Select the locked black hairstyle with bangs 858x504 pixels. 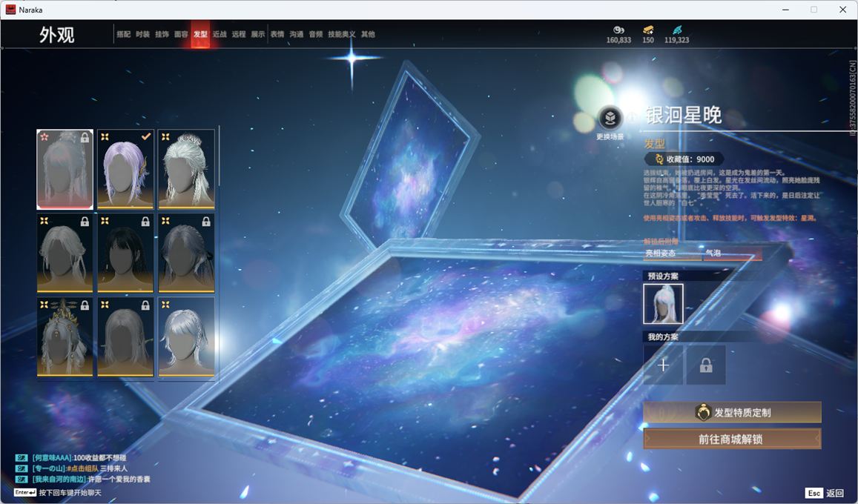pos(125,253)
